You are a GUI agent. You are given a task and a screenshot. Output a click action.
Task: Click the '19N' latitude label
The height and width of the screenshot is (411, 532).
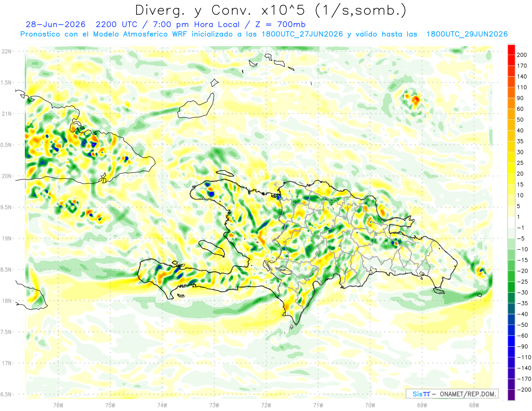pos(6,239)
